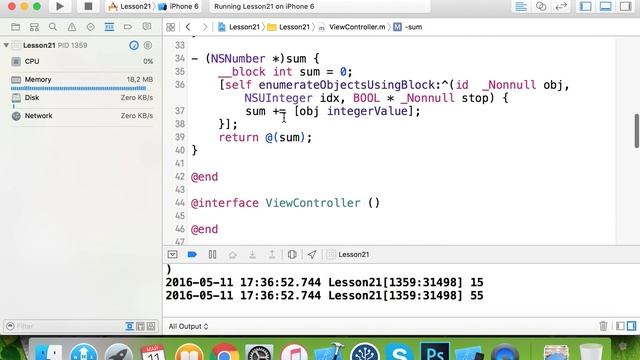Toggle first navigator filter option
Image resolution: width=640 pixels, height=360 pixels.
129,326
